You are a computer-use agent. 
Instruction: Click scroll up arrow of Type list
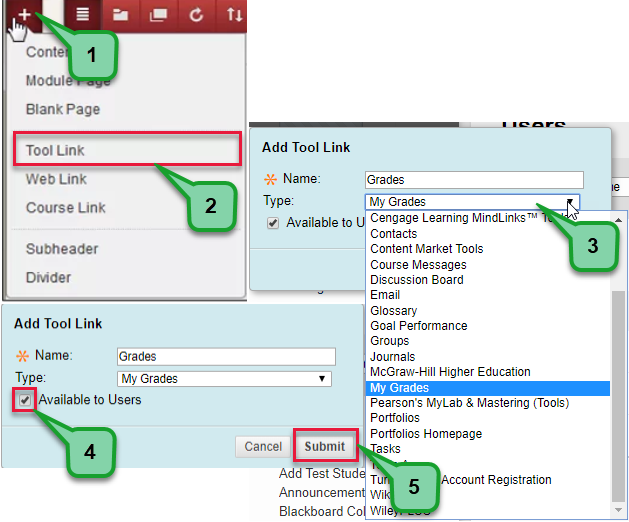click(618, 220)
